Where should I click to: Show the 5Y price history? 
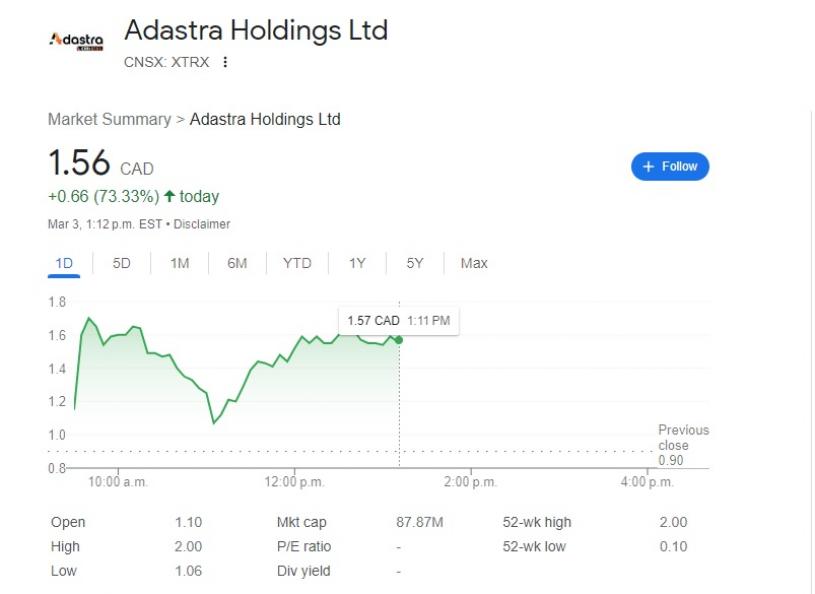coord(415,263)
